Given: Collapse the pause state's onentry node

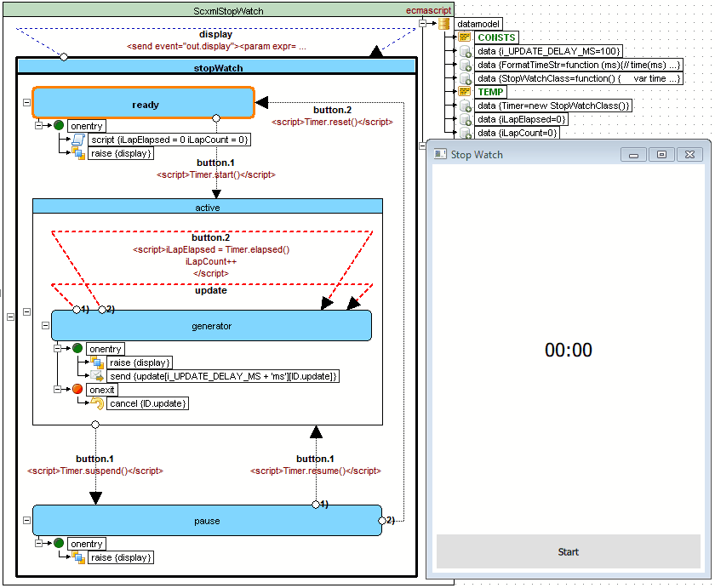Looking at the screenshot, I should click(39, 544).
